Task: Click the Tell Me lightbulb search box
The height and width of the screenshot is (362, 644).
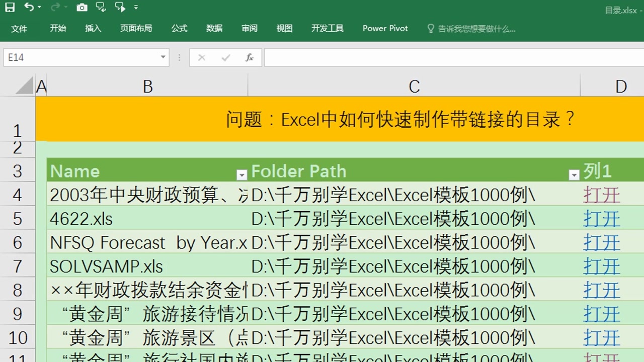Action: [x=471, y=29]
